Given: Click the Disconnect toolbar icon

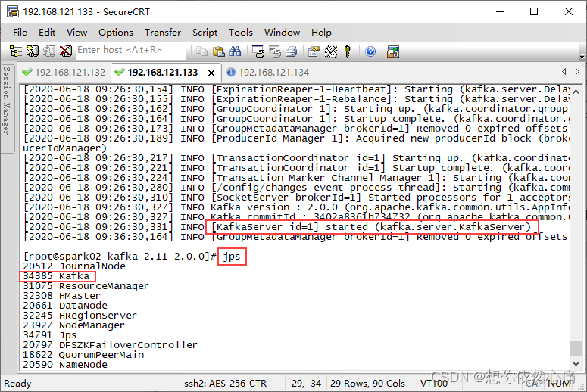Looking at the screenshot, I should [x=66, y=51].
